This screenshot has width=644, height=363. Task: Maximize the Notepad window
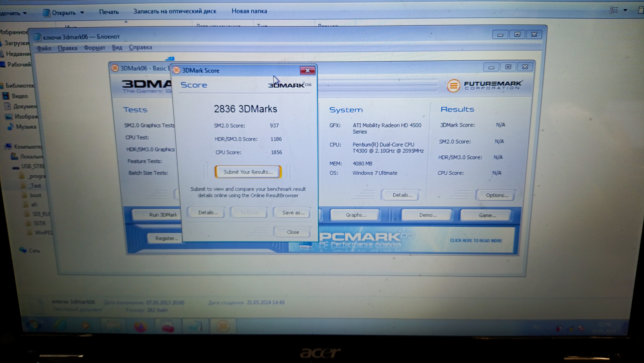point(517,35)
